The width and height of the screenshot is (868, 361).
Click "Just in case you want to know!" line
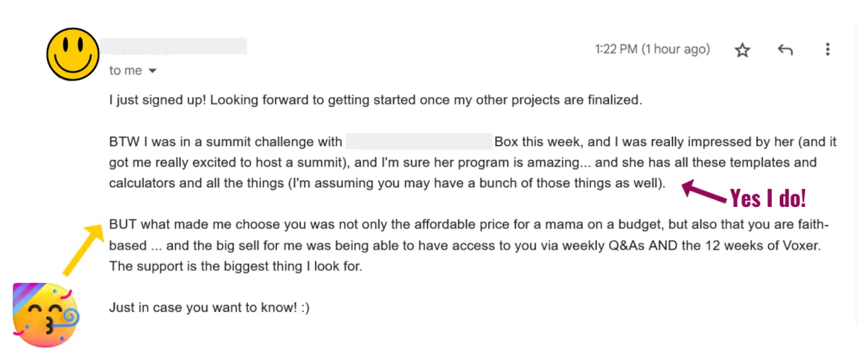[209, 307]
